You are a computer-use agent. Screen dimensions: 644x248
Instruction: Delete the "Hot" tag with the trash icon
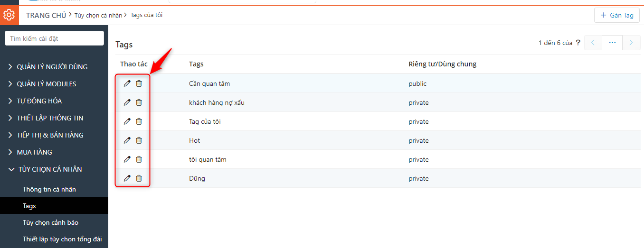139,140
